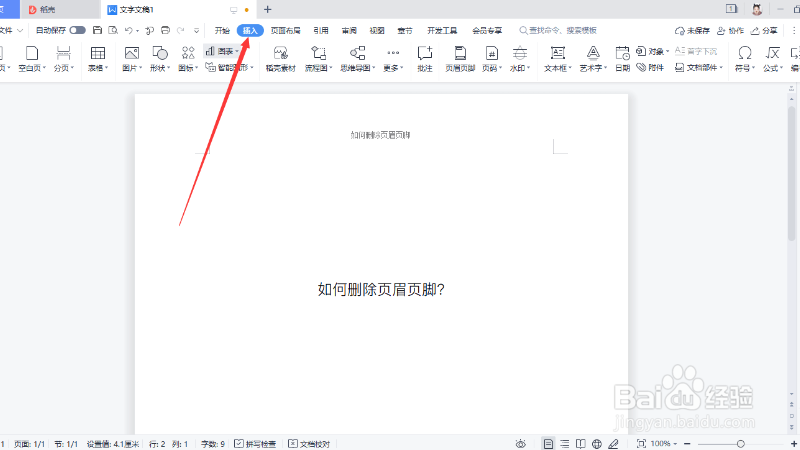Click the redo arrow icon
The image size is (800, 450).
pyautogui.click(x=181, y=31)
